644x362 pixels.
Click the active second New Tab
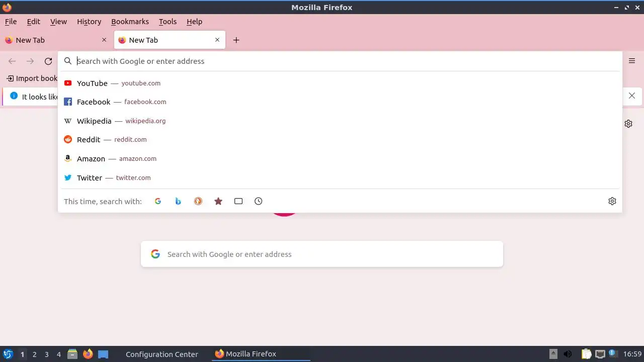[x=170, y=40]
